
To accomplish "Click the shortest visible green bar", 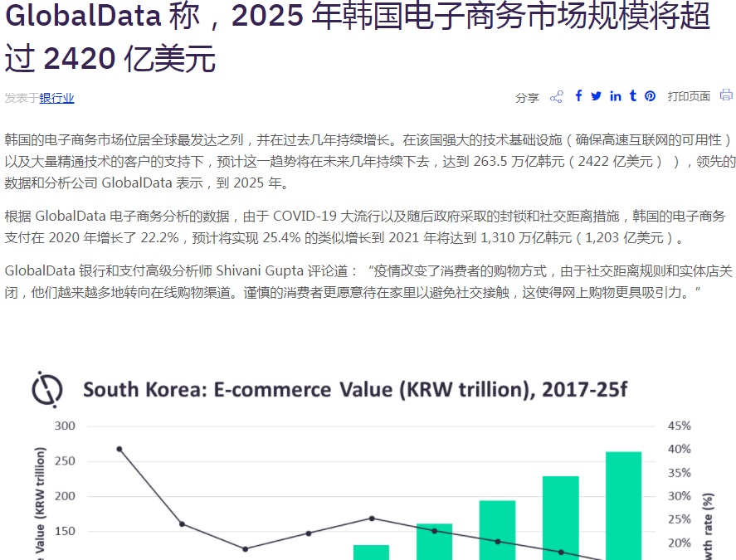I will (x=371, y=551).
